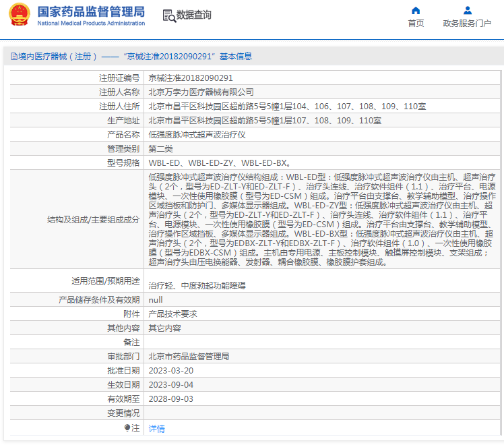Click the 生效日期 row label
The width and height of the screenshot is (504, 445).
point(123,385)
